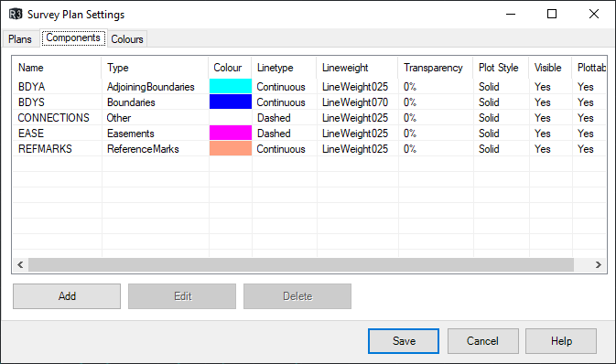Click the R3 application icon in the title bar
The height and width of the screenshot is (364, 616).
16,15
